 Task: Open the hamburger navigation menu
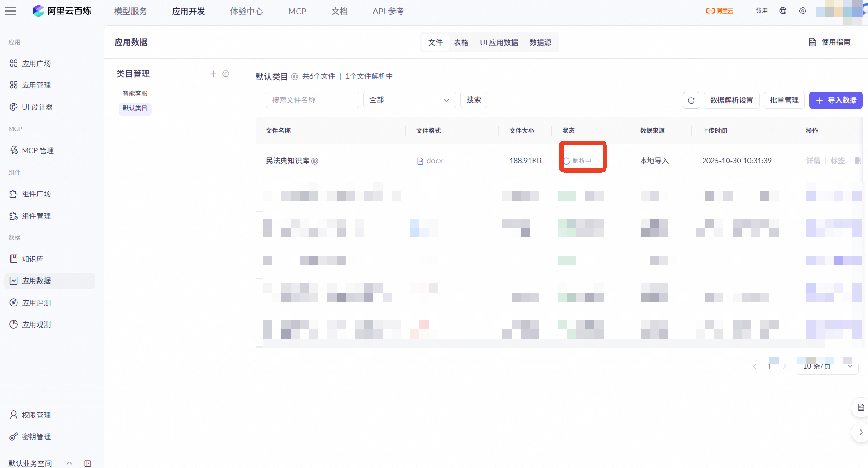pos(10,11)
